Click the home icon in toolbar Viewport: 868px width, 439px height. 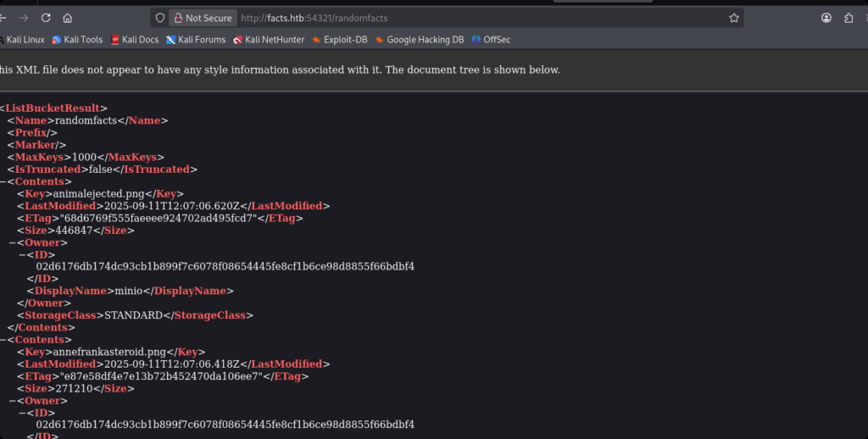68,18
